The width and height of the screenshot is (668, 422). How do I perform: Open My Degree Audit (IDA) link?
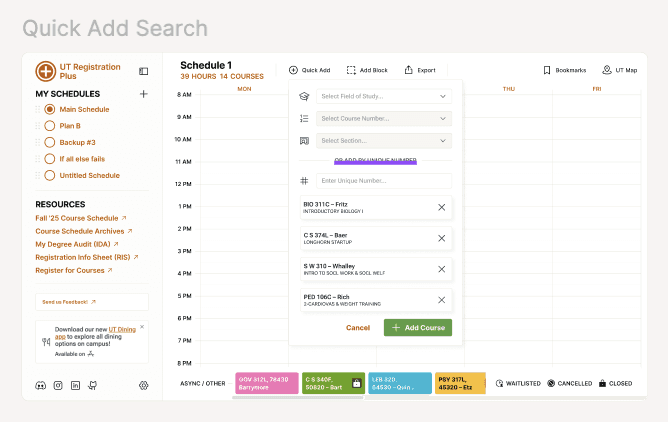tap(77, 244)
